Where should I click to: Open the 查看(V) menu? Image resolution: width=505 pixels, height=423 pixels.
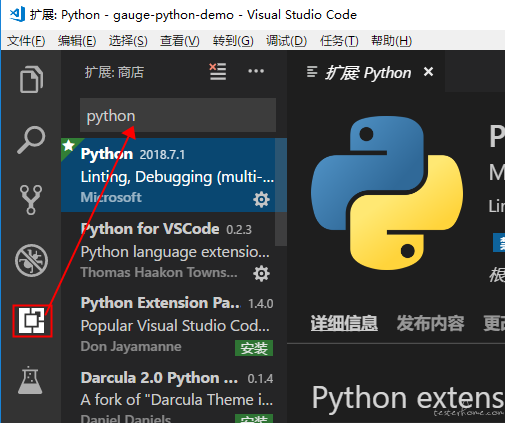pos(180,41)
